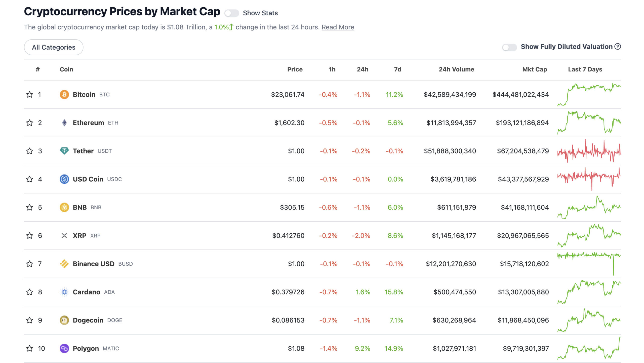Screen dimensions: 644x363
Task: Click the Dogecoin logo
Action: pos(64,320)
